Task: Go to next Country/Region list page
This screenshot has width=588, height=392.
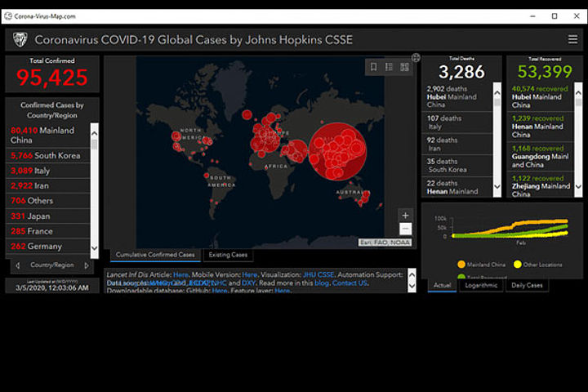Action: click(x=87, y=265)
